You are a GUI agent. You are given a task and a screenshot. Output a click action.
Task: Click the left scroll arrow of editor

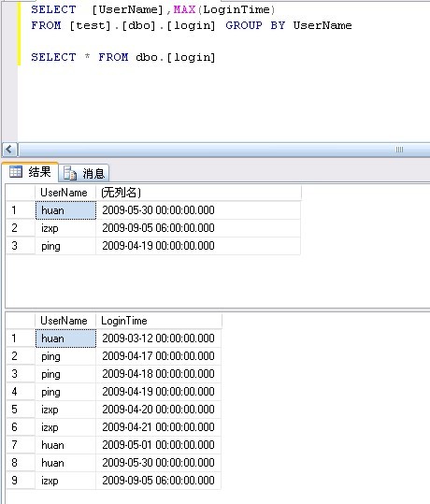coord(9,150)
